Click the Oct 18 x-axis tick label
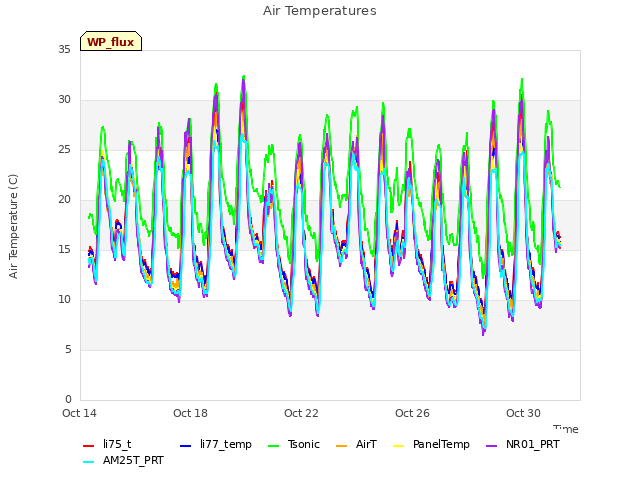 [x=190, y=413]
